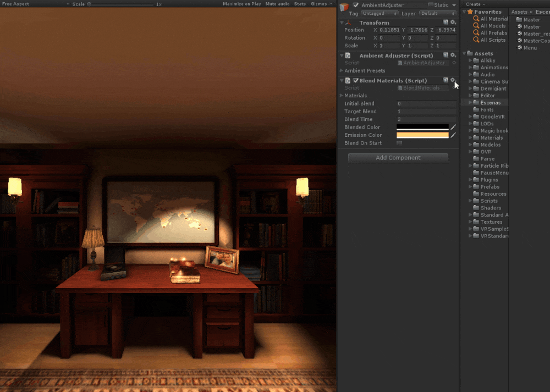Select Demigiant folder
The image size is (550, 392).
[490, 89]
